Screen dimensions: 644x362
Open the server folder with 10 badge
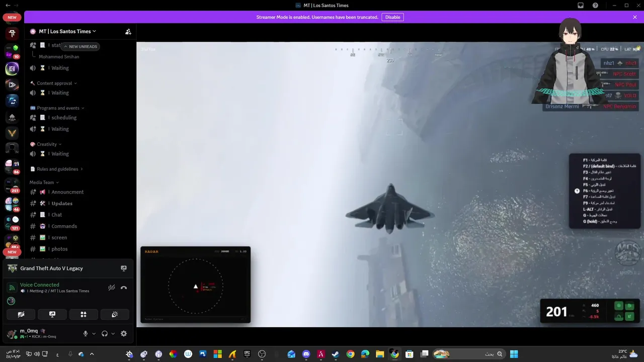tap(12, 52)
